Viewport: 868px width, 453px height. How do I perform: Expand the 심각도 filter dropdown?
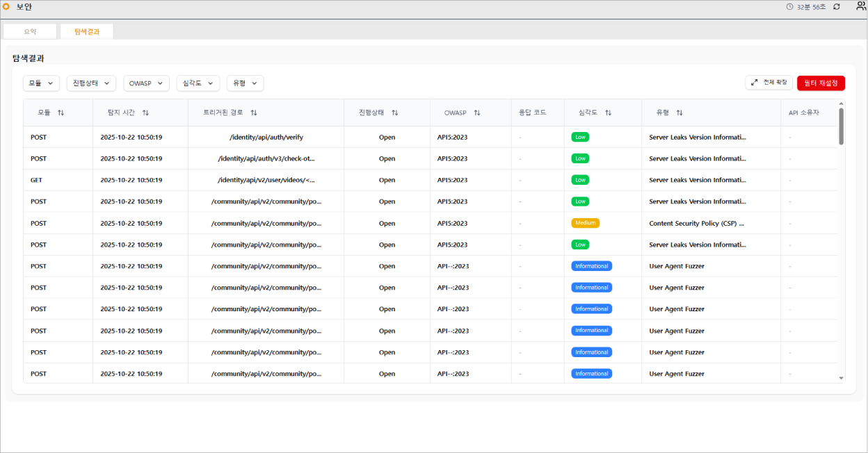tap(198, 83)
